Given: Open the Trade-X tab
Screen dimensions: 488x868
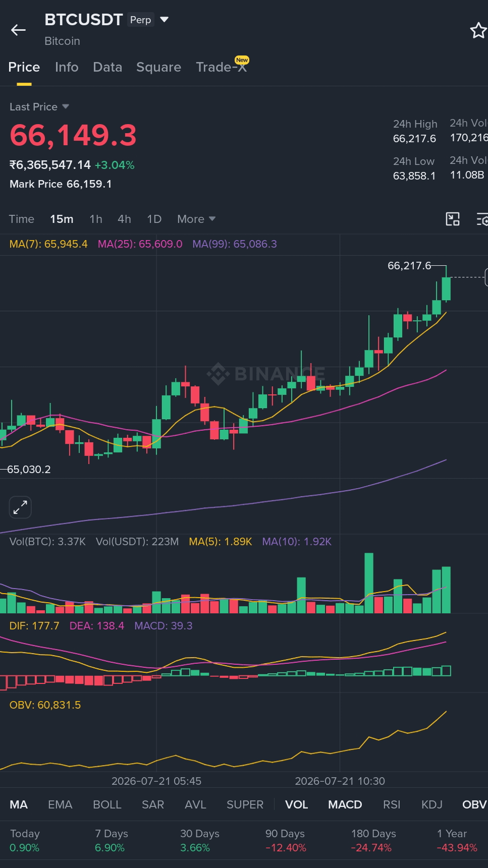Looking at the screenshot, I should pos(222,67).
